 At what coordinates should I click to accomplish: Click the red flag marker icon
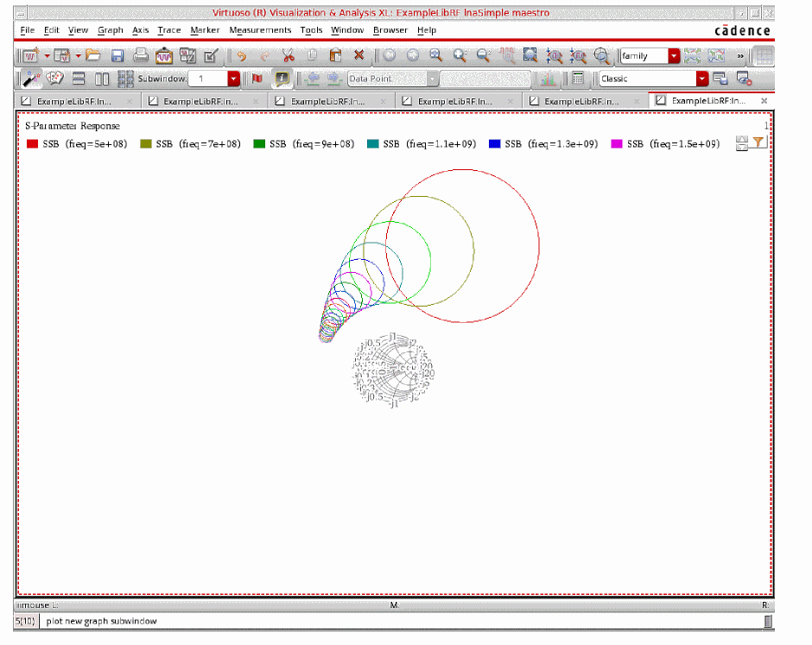(x=257, y=79)
